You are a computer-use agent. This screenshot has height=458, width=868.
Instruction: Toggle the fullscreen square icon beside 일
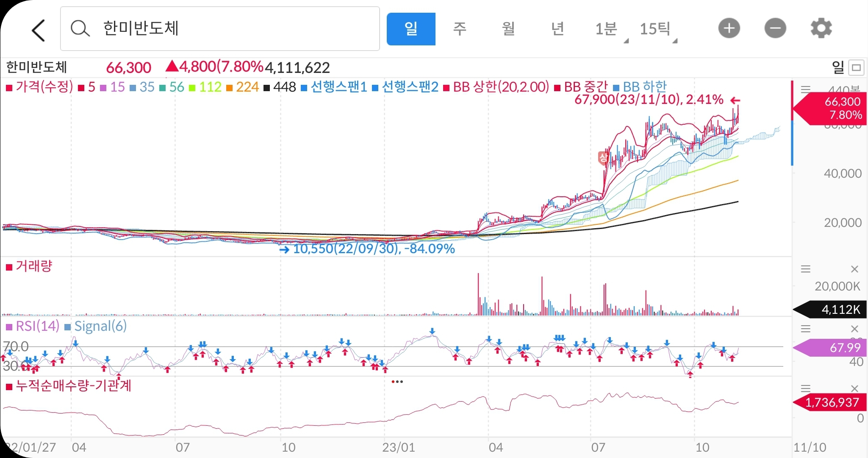pos(857,67)
